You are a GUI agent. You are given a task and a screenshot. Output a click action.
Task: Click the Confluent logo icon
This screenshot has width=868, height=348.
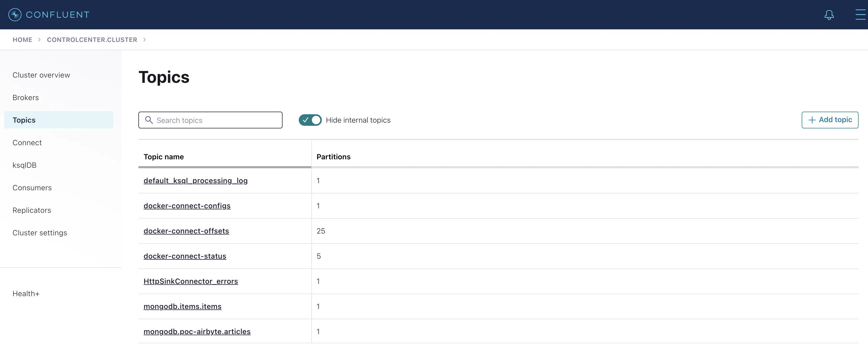coord(15,14)
